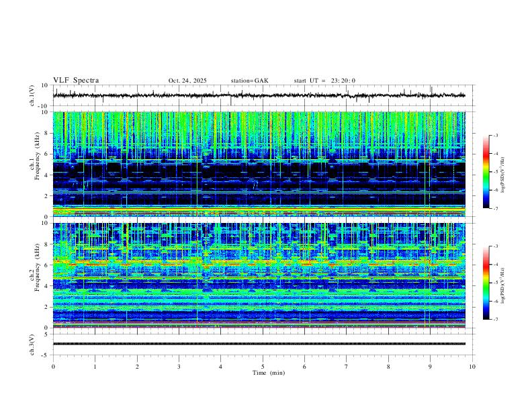Click the "5" tick on the time axis
This screenshot has height=411, width=532.
[x=263, y=367]
